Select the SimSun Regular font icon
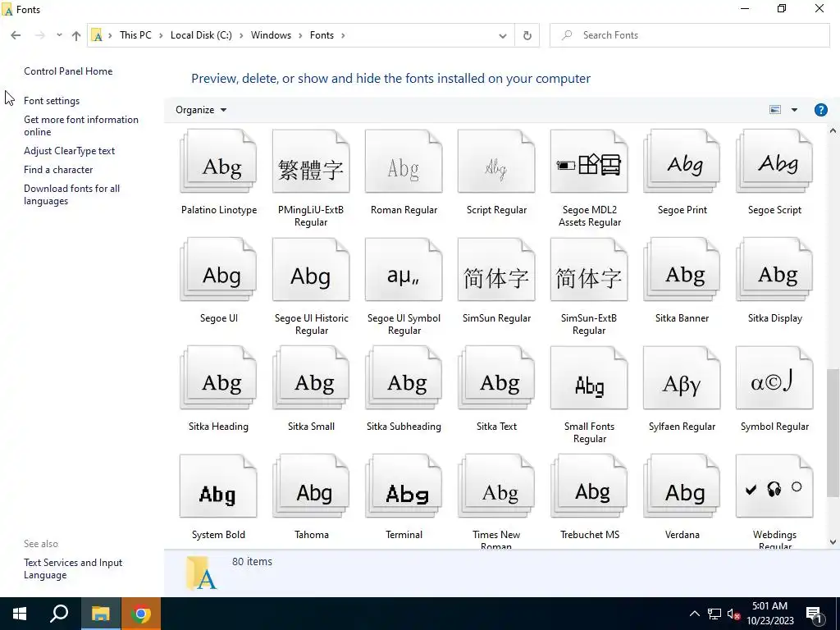This screenshot has width=840, height=630. coord(496,269)
